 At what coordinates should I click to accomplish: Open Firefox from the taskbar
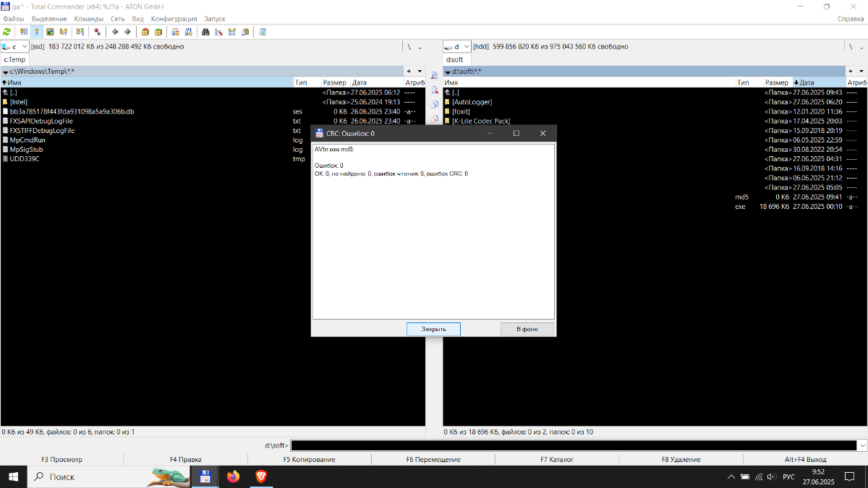[233, 476]
